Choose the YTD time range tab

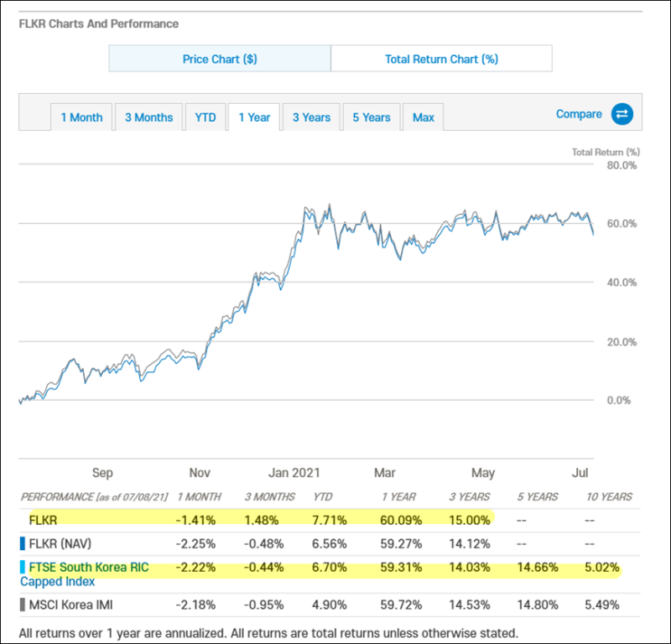point(205,117)
